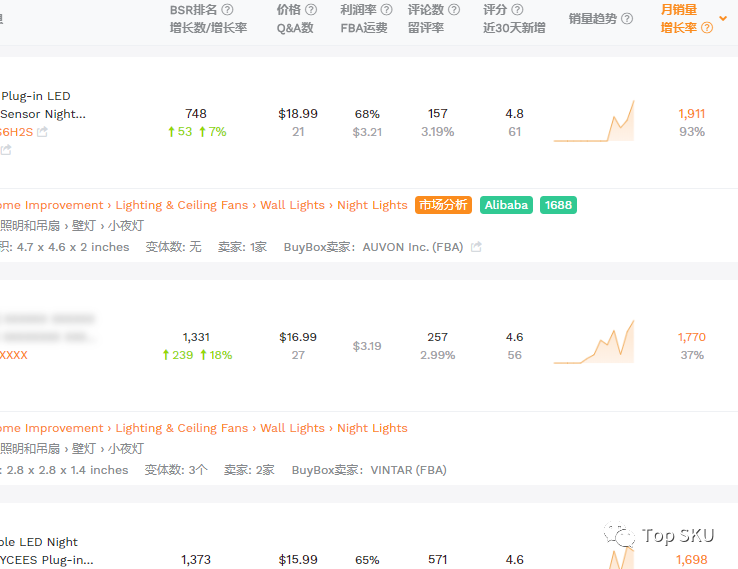This screenshot has width=738, height=569.
Task: Click BuyBox seller AUVON Inc. (FBA)
Action: pyautogui.click(x=413, y=247)
